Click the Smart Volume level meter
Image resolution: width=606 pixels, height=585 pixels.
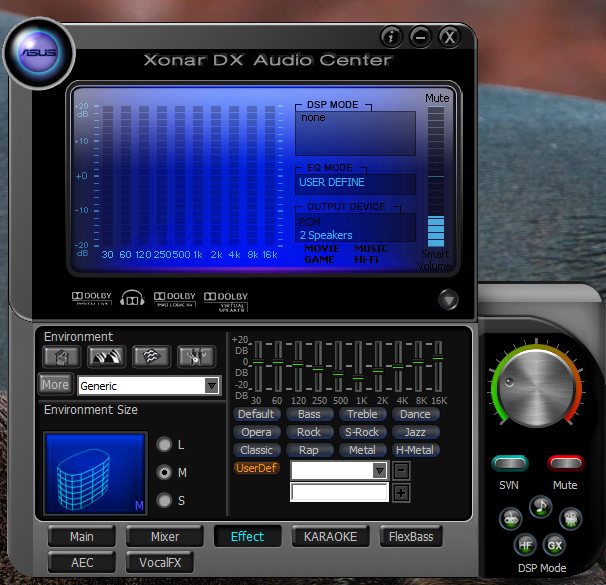[x=436, y=177]
